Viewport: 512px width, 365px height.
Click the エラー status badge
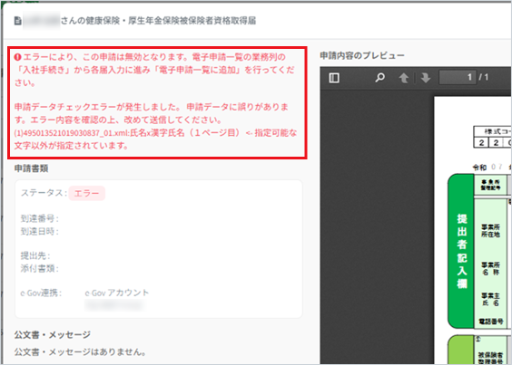click(87, 193)
